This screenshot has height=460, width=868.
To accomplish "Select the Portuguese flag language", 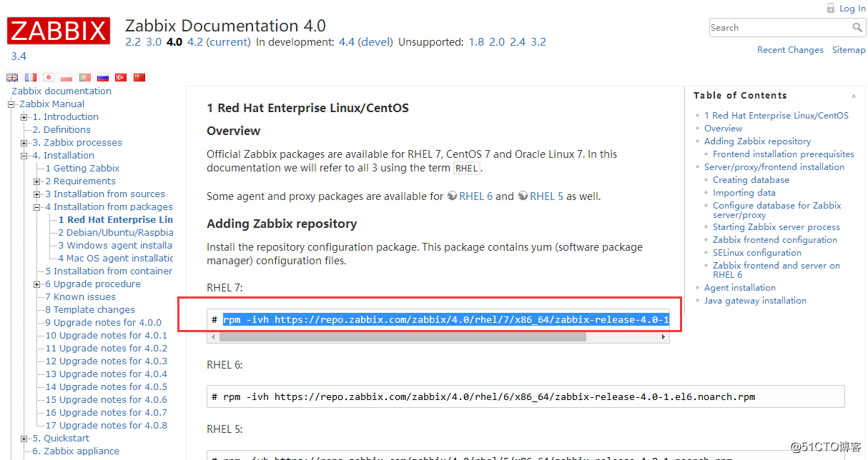I will [x=84, y=77].
